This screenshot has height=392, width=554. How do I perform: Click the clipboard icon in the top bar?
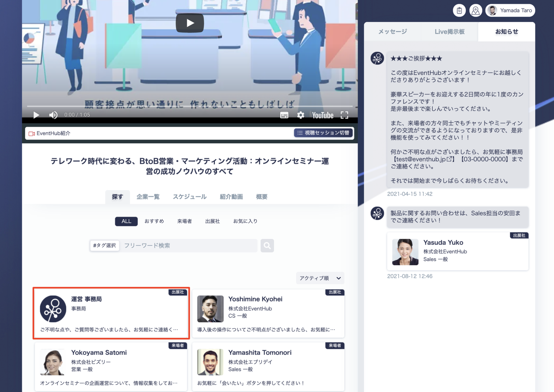coord(459,10)
